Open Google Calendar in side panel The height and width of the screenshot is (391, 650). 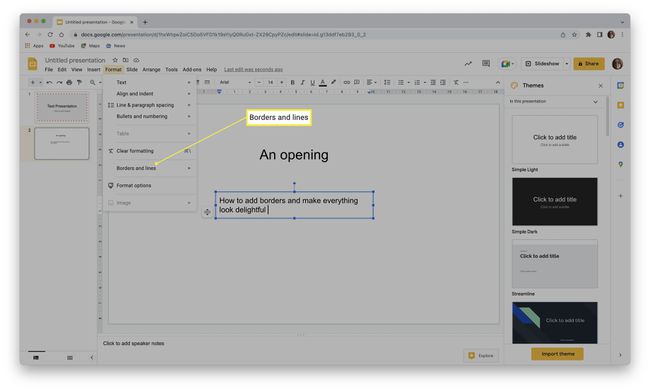620,85
